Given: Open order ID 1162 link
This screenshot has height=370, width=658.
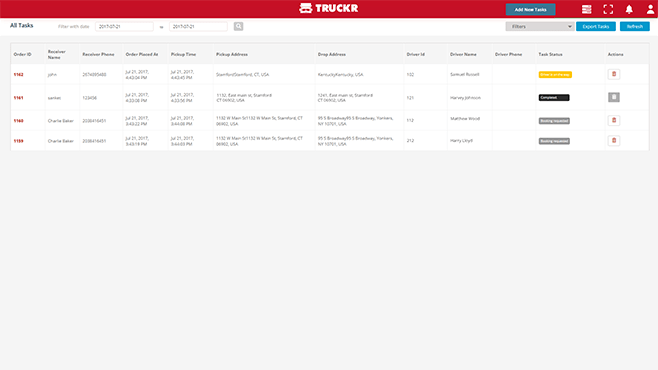Looking at the screenshot, I should (x=18, y=75).
